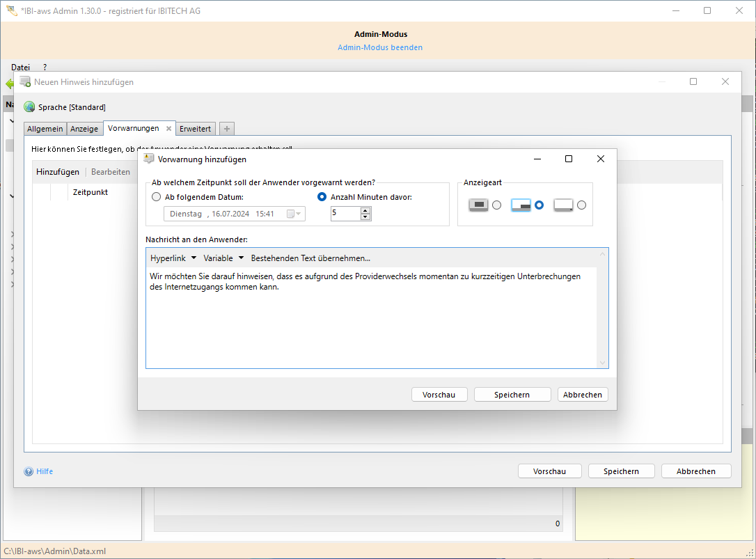Switch to the Erweitert tab
This screenshot has width=756, height=559.
click(x=195, y=129)
